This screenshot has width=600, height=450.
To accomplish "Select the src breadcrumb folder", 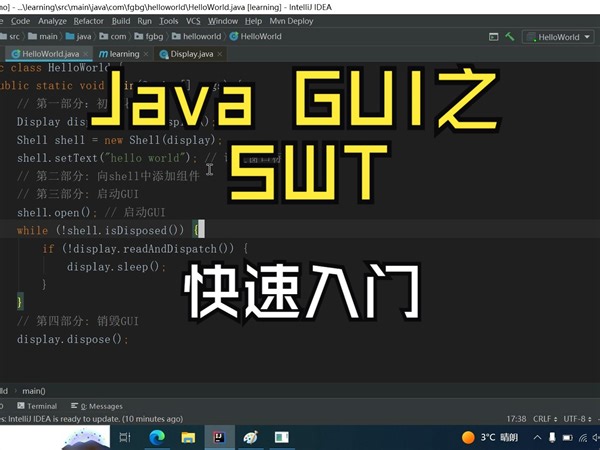I will (10, 36).
